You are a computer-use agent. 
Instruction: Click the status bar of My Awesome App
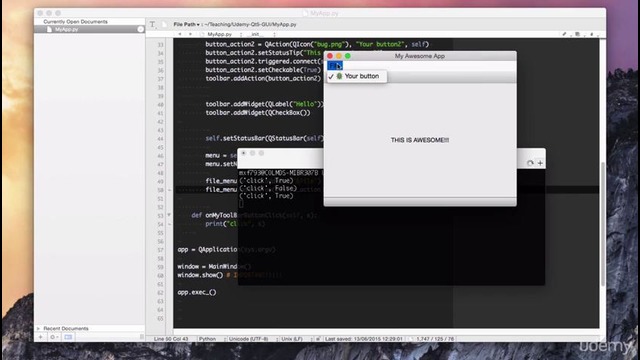(x=420, y=202)
